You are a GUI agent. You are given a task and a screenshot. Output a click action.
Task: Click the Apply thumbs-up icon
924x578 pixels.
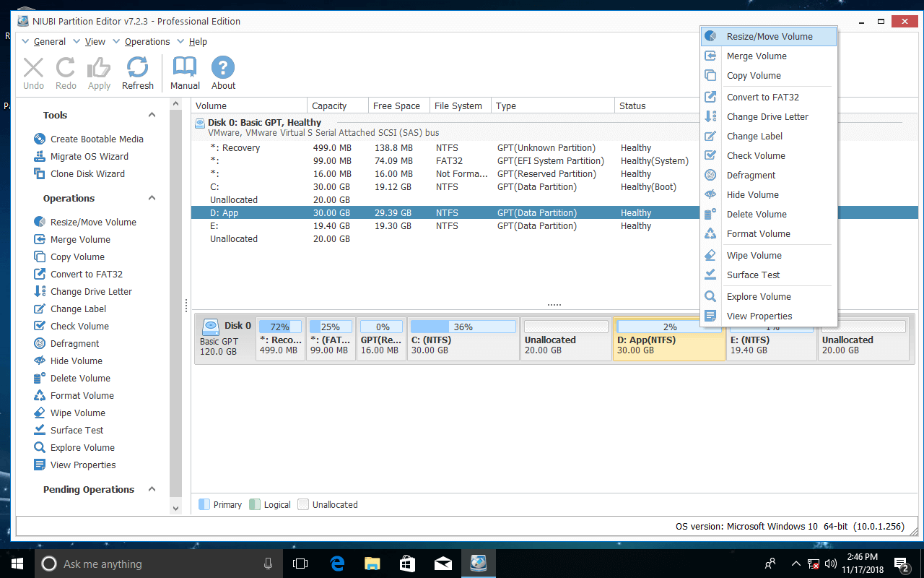click(99, 74)
